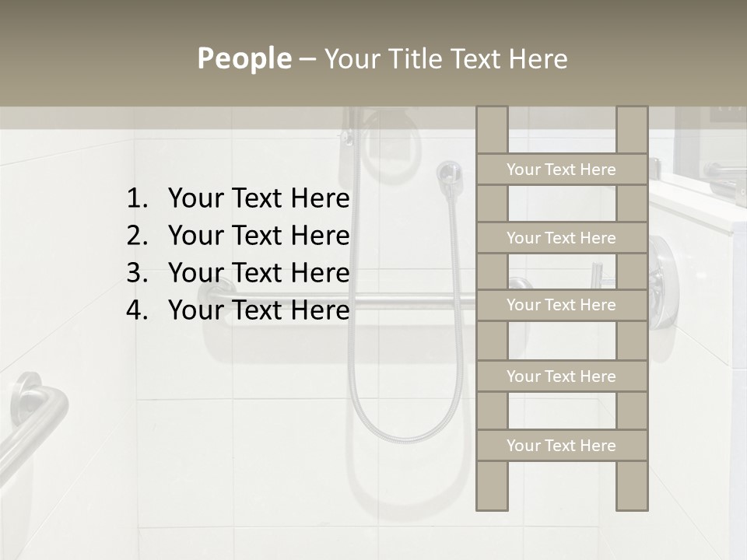Select list item 1 'Your Text Here'
747x560 pixels.
click(237, 199)
